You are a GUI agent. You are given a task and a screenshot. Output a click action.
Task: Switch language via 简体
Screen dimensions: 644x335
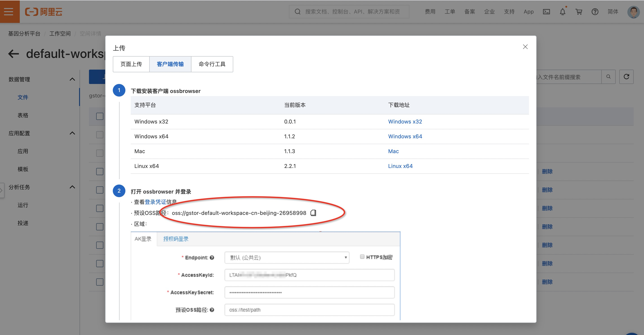pyautogui.click(x=613, y=12)
